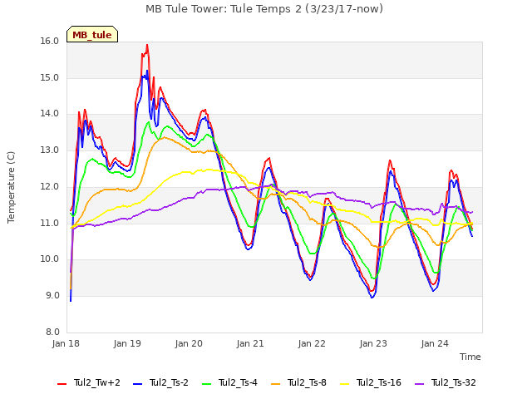Click the purple Tul2_Ts-32 legend swatch
532x399 pixels.
point(419,384)
